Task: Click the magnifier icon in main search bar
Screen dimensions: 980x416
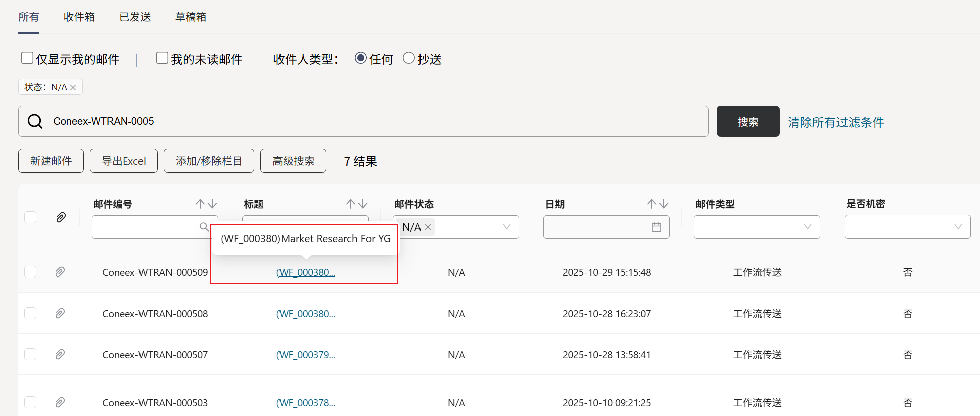Action: (x=35, y=121)
